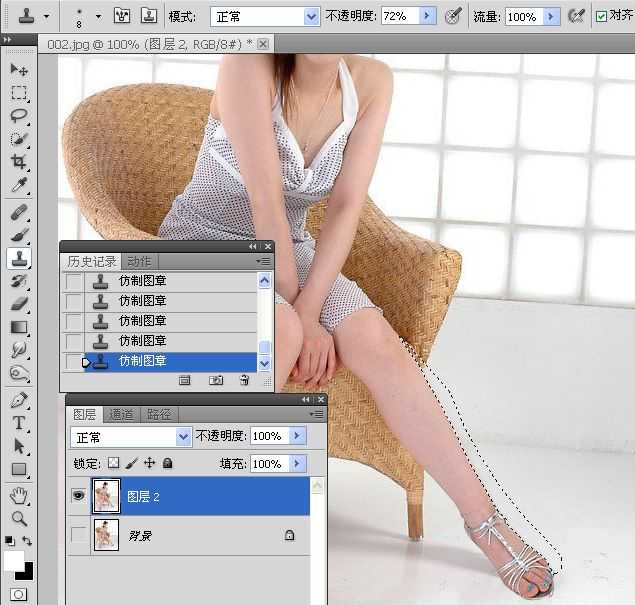This screenshot has height=605, width=635.
Task: Switch to the 动作 tab
Action: [x=139, y=262]
